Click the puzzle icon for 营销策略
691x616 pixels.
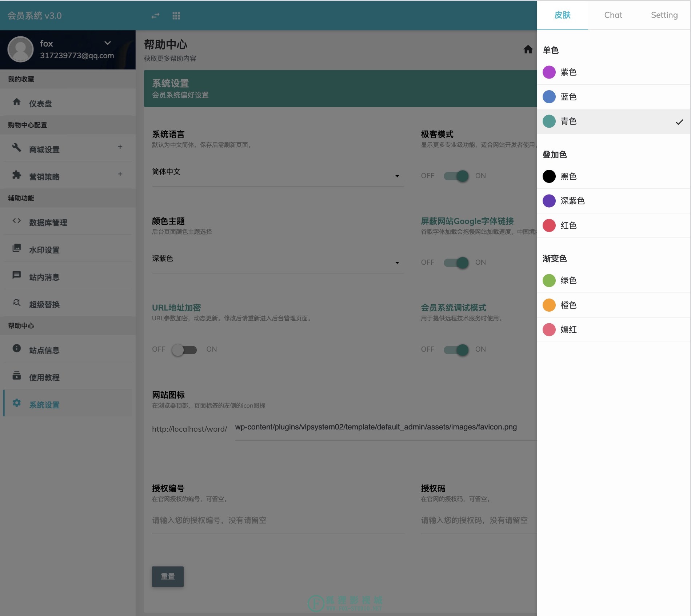pos(17,175)
